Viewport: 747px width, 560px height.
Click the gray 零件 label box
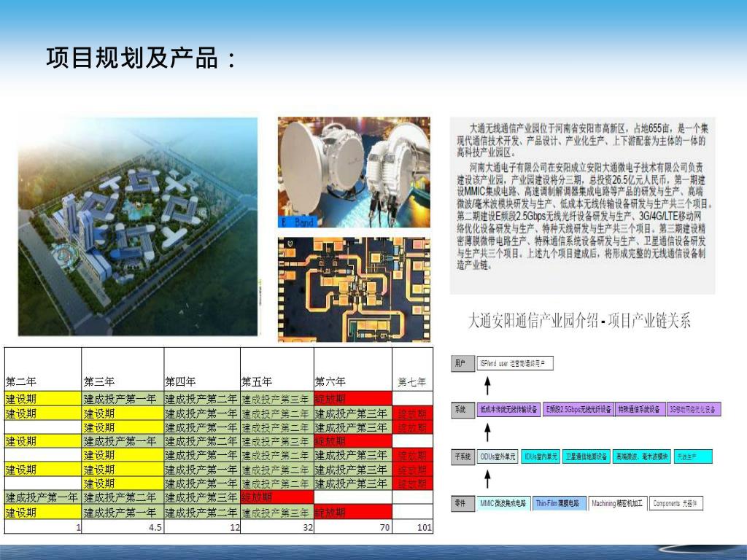[462, 503]
